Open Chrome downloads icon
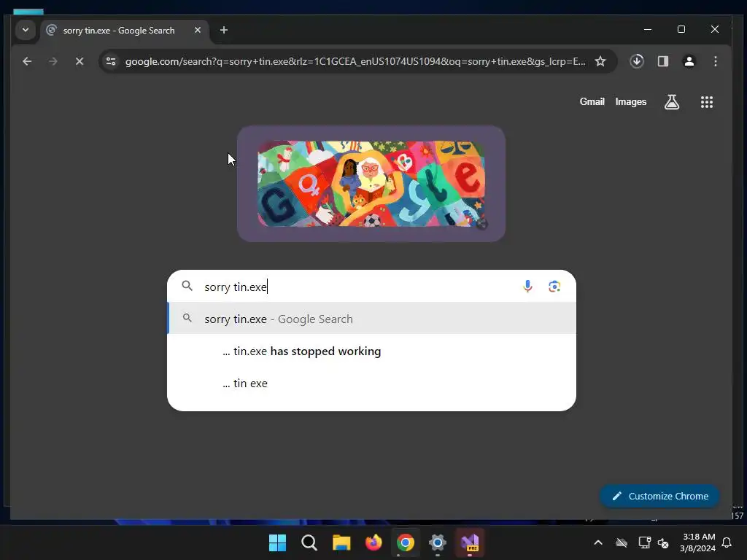 coord(637,61)
